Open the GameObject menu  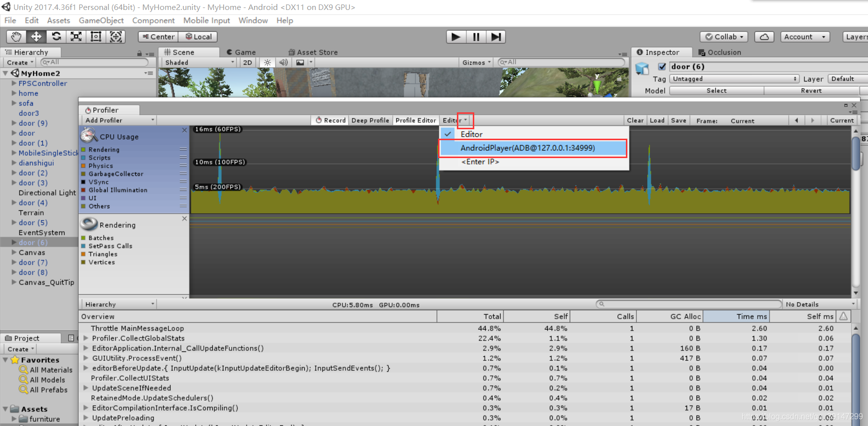(x=101, y=20)
